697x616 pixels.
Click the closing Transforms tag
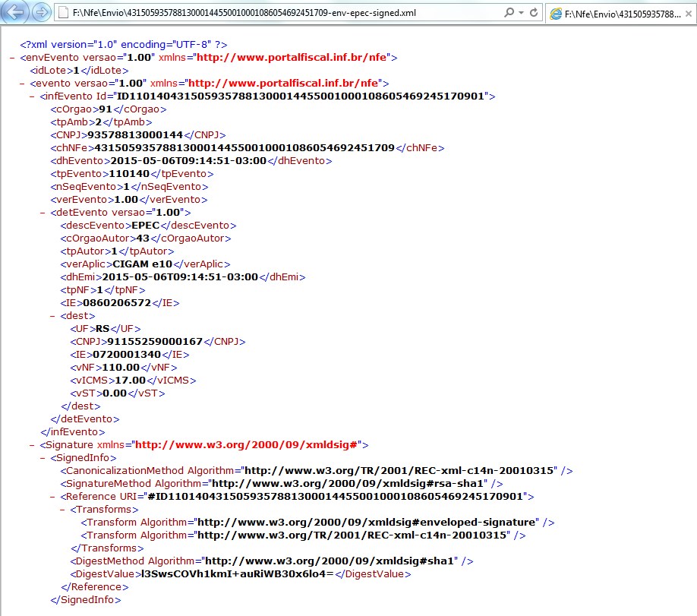click(107, 548)
